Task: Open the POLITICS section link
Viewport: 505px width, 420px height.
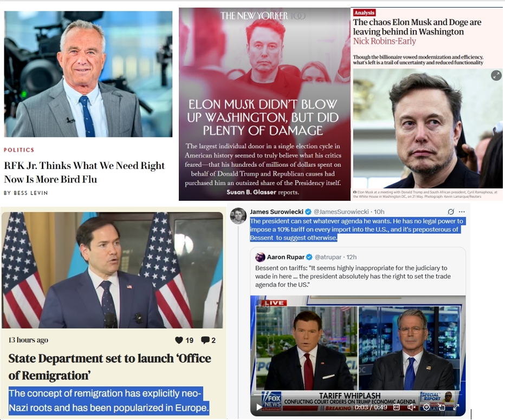Action: pos(19,150)
